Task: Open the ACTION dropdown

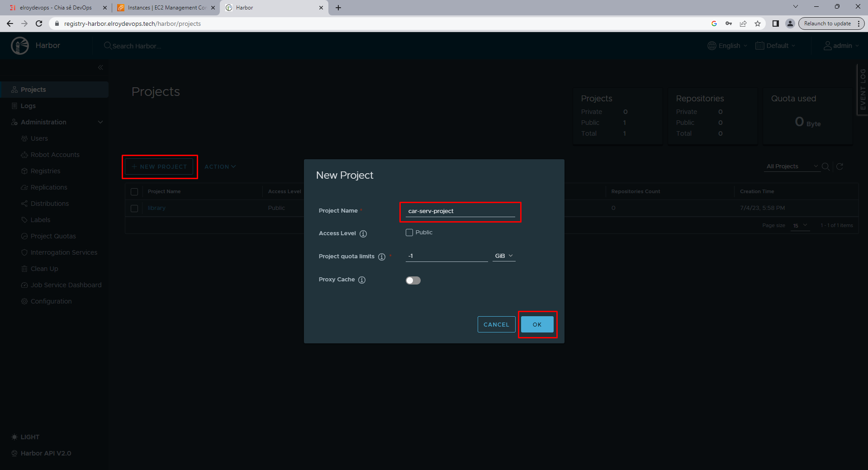Action: [x=220, y=166]
